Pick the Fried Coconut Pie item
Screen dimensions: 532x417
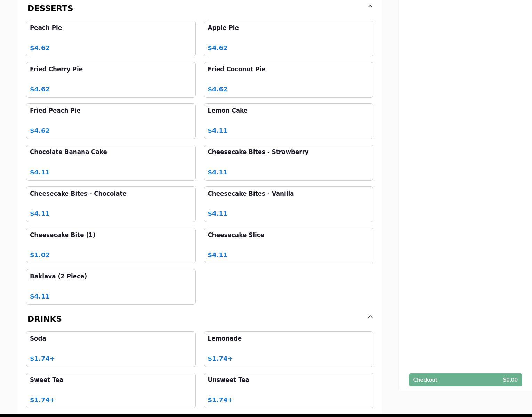click(289, 80)
